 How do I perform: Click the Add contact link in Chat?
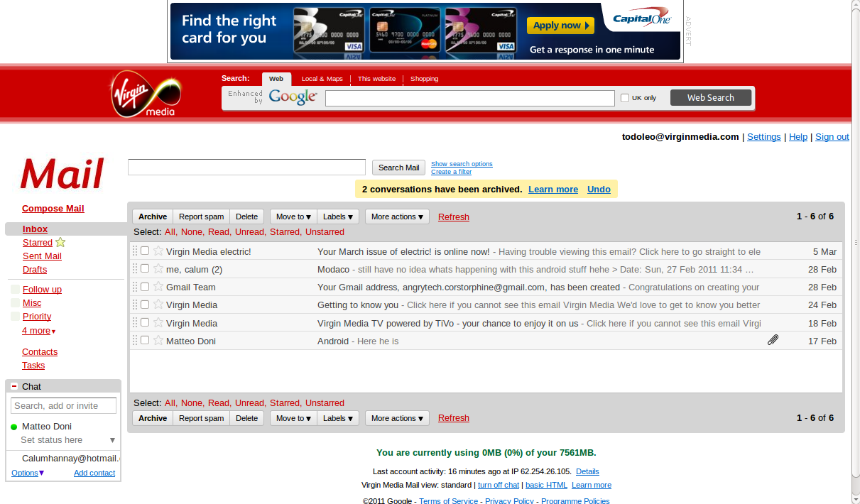pos(94,473)
